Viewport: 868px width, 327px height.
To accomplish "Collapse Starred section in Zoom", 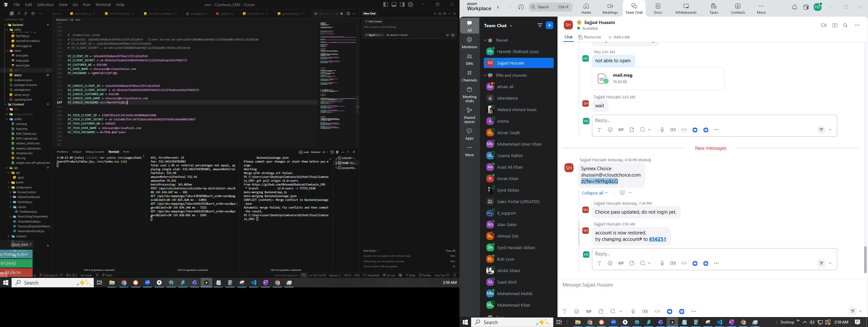I will [485, 41].
